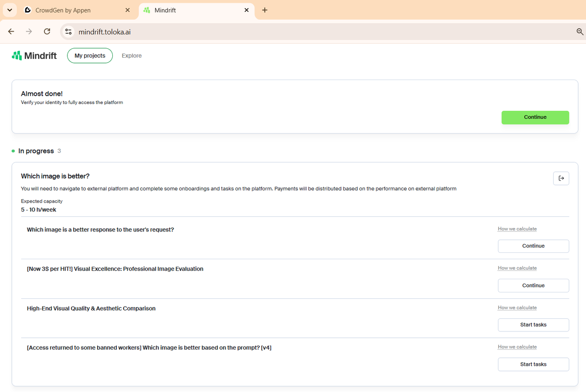The height and width of the screenshot is (392, 586).
Task: Click the 'In progress' section heading
Action: click(36, 151)
